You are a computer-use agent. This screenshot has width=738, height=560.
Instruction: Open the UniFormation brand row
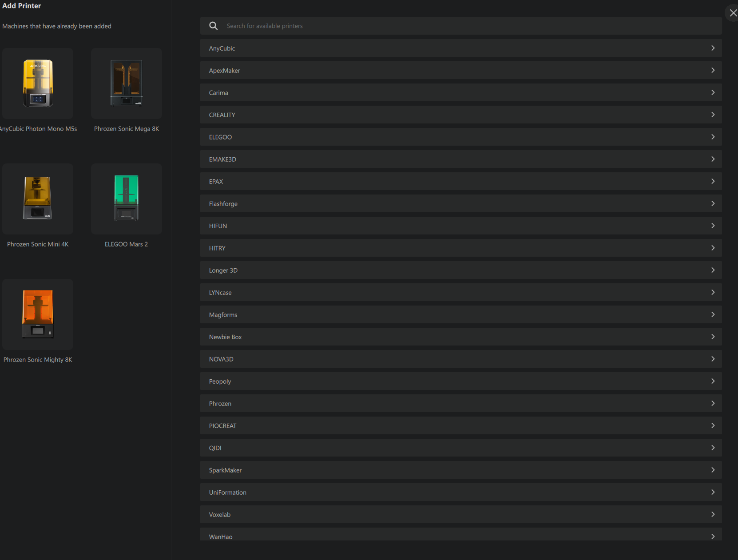pos(460,492)
